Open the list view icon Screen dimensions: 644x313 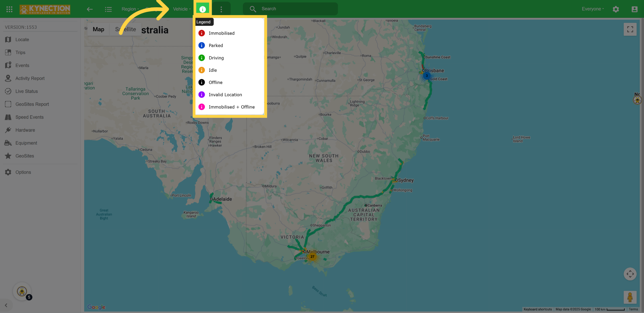click(108, 9)
